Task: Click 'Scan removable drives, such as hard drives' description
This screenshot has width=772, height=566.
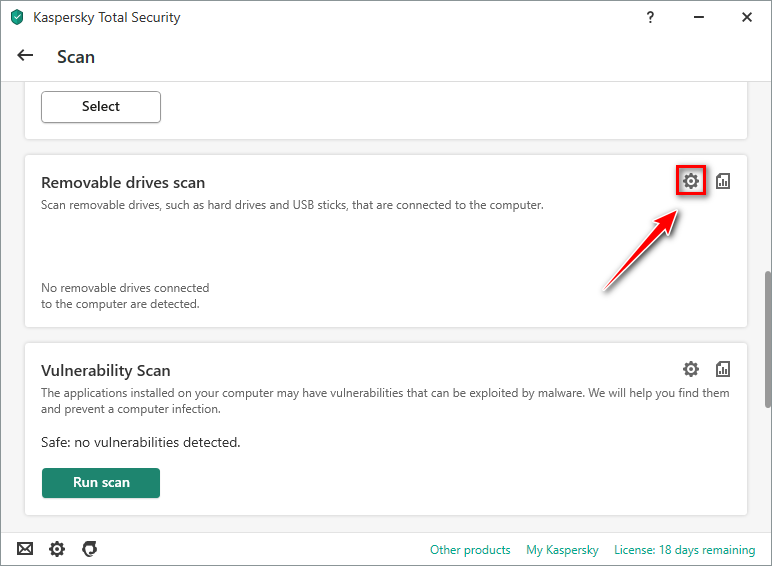Action: (x=292, y=205)
